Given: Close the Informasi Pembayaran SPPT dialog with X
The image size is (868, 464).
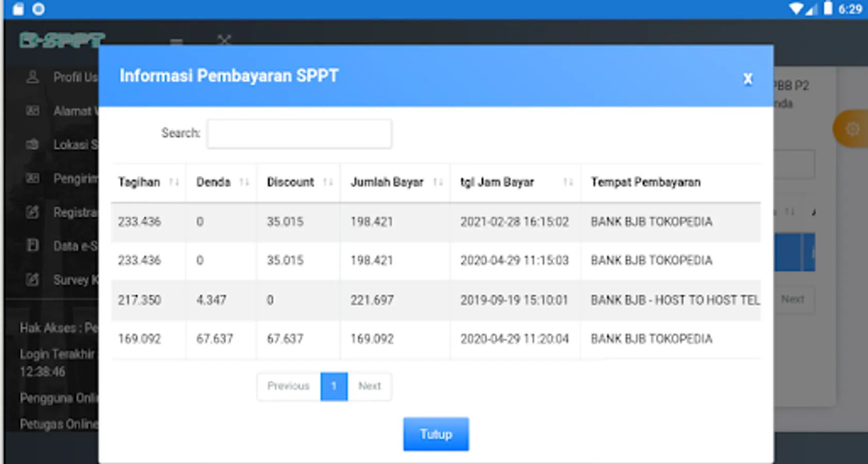Looking at the screenshot, I should point(748,79).
